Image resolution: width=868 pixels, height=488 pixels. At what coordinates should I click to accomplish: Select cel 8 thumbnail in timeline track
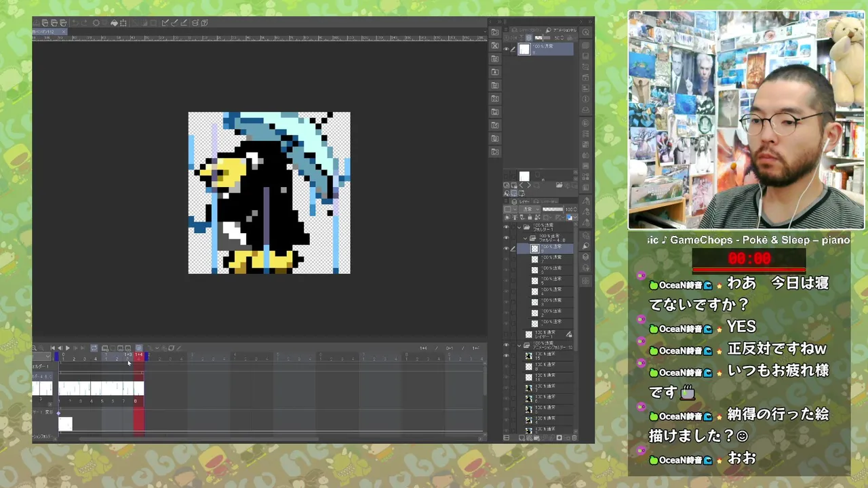pyautogui.click(x=139, y=388)
